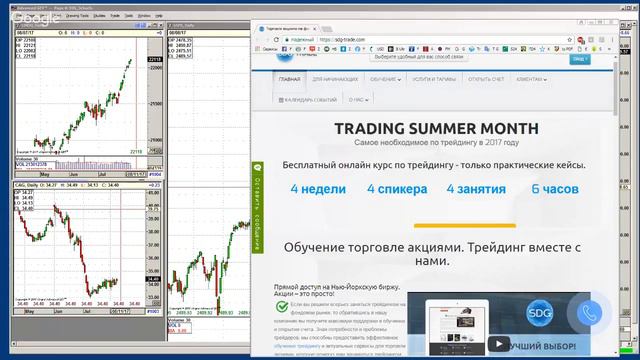The width and height of the screenshot is (640, 360).
Task: Open the УСЛУГИ И ТАРИФЫ page
Action: click(x=434, y=79)
